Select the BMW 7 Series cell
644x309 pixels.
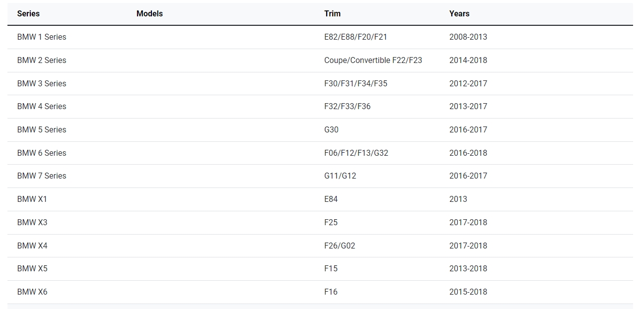tap(42, 176)
